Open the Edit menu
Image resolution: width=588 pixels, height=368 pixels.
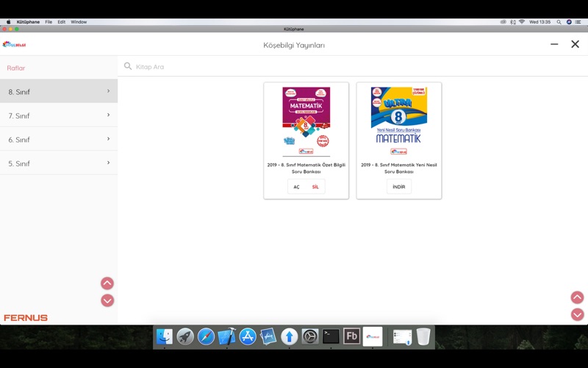(62, 22)
